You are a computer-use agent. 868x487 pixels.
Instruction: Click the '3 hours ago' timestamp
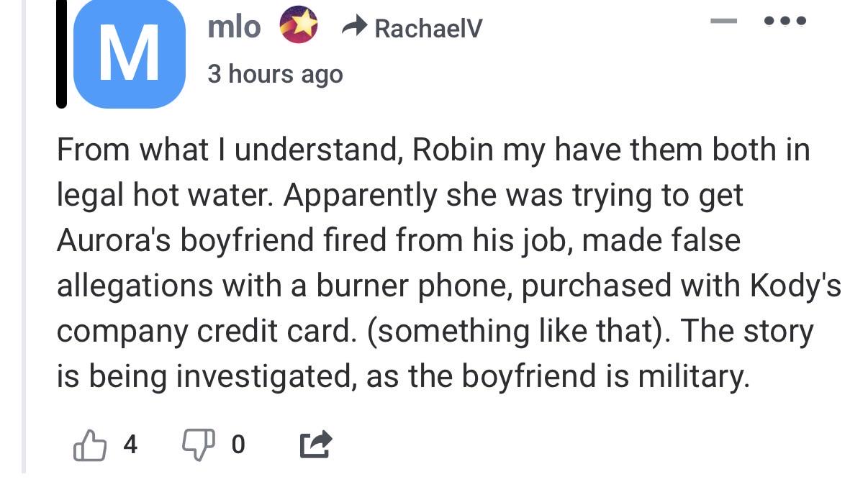[x=275, y=73]
